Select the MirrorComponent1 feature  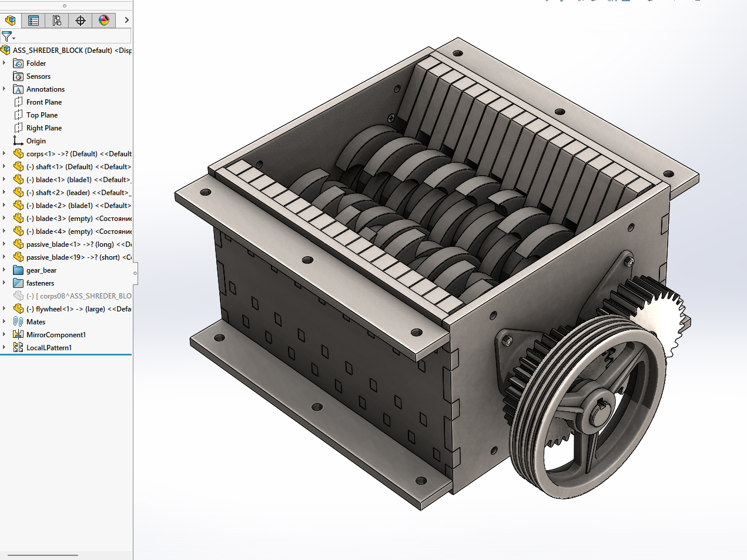point(56,335)
